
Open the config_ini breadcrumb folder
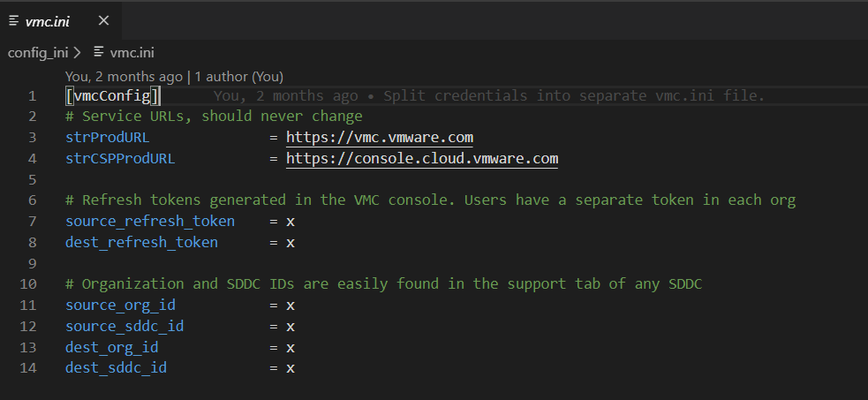point(38,53)
